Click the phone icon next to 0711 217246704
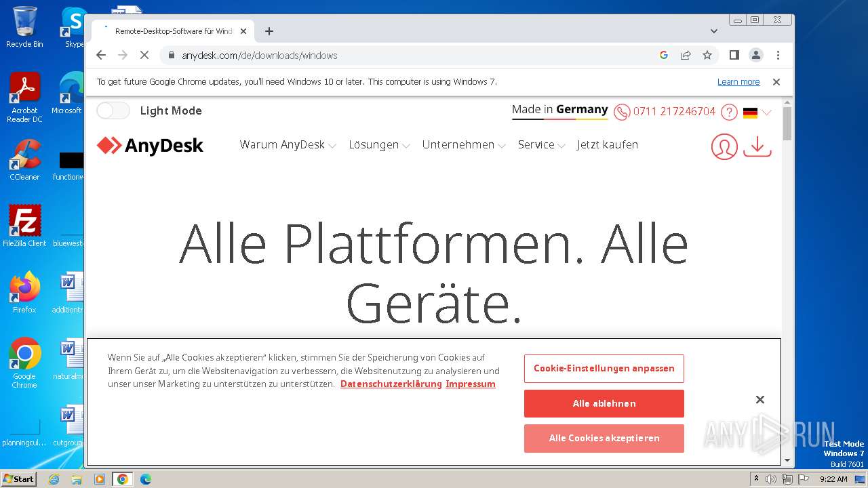 point(622,112)
